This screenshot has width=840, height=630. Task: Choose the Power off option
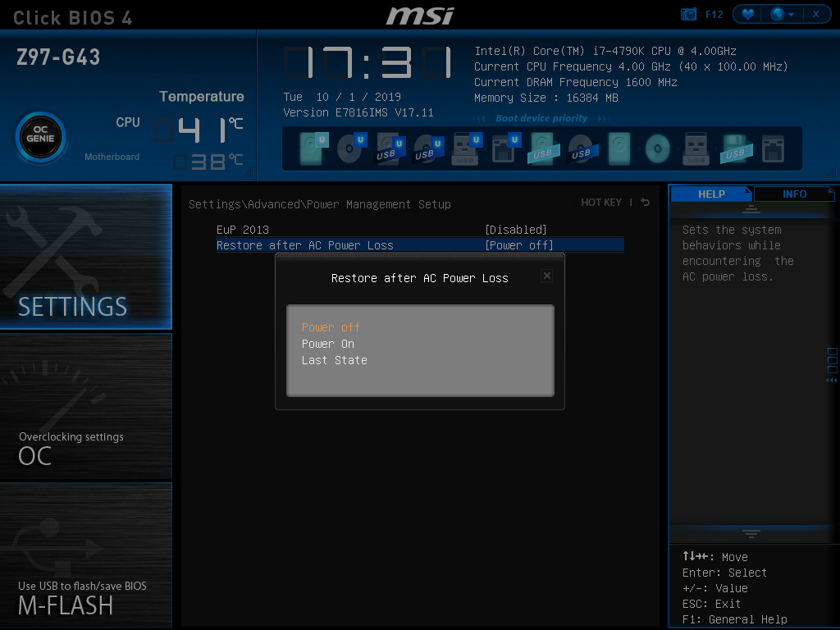point(331,327)
